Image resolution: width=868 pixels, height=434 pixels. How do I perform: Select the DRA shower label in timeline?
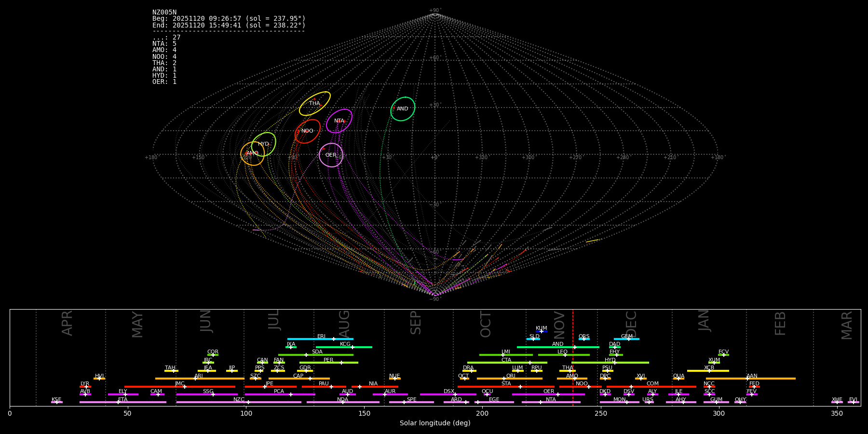[x=468, y=368]
